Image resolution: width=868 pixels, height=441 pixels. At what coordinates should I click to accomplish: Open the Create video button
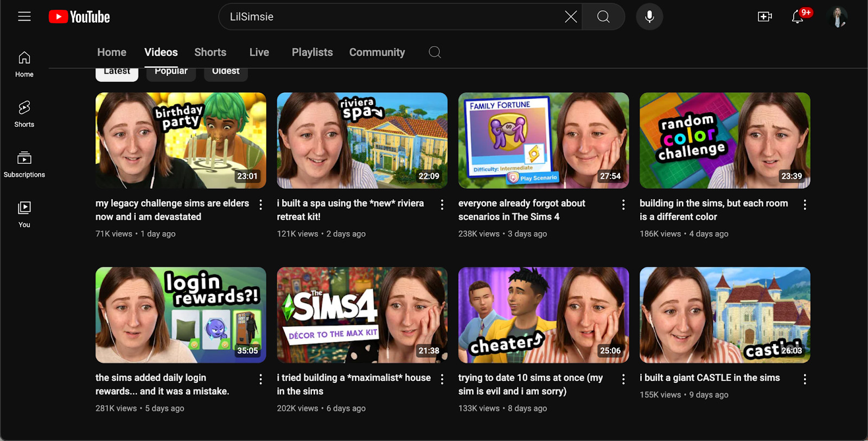[x=765, y=17]
